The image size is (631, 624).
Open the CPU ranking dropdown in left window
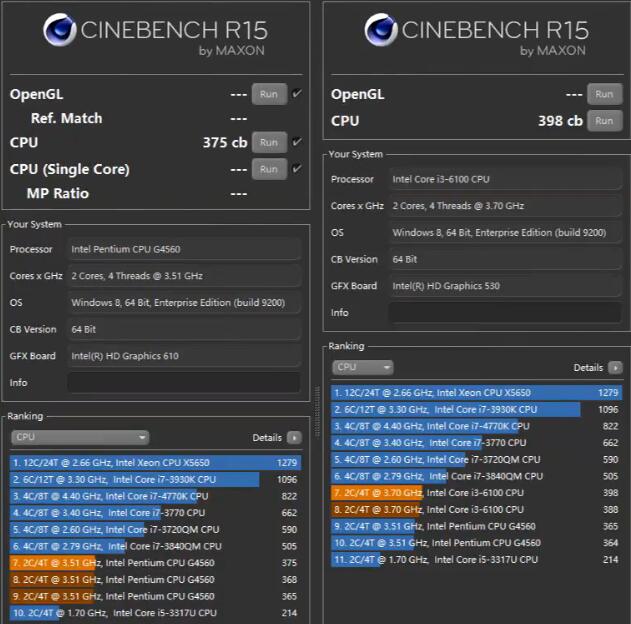[80, 438]
